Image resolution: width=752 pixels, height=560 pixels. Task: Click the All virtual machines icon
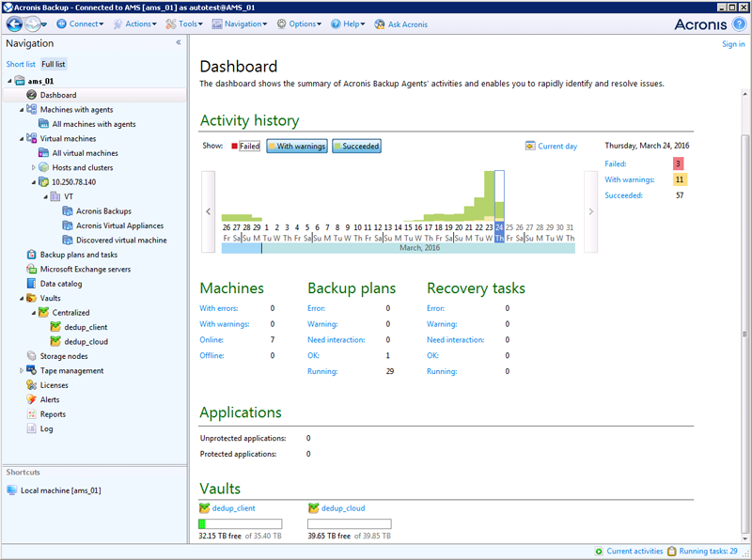click(43, 153)
